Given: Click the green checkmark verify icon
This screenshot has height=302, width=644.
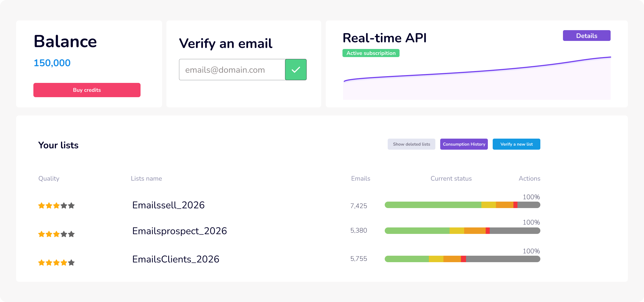Looking at the screenshot, I should point(296,70).
